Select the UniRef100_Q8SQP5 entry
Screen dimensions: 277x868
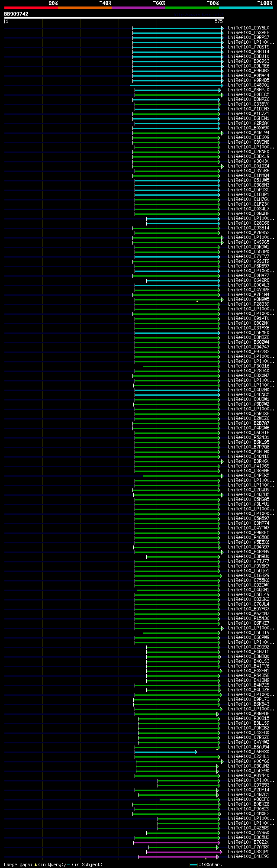[x=248, y=852]
